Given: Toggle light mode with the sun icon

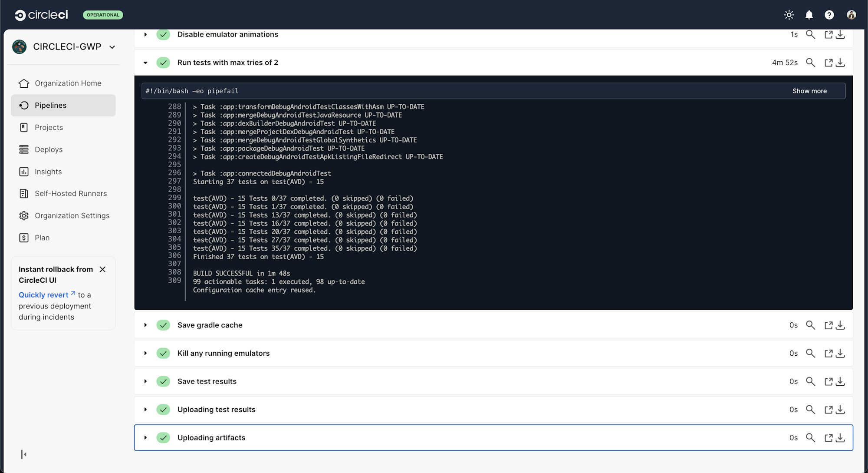Looking at the screenshot, I should coord(789,14).
